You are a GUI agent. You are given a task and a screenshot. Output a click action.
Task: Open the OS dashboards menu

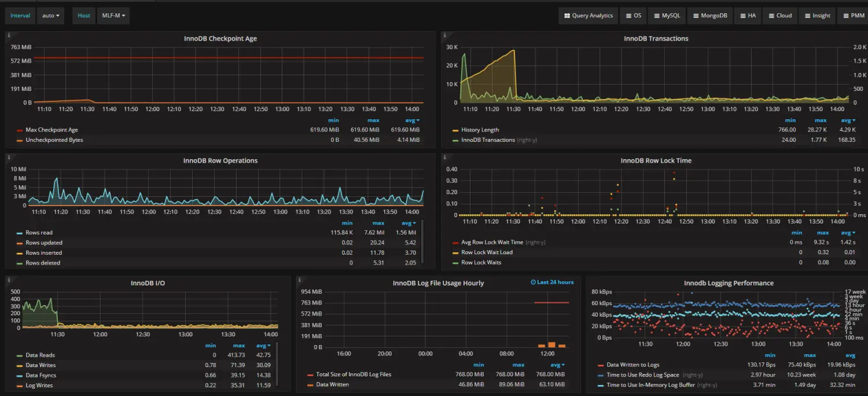tap(633, 16)
